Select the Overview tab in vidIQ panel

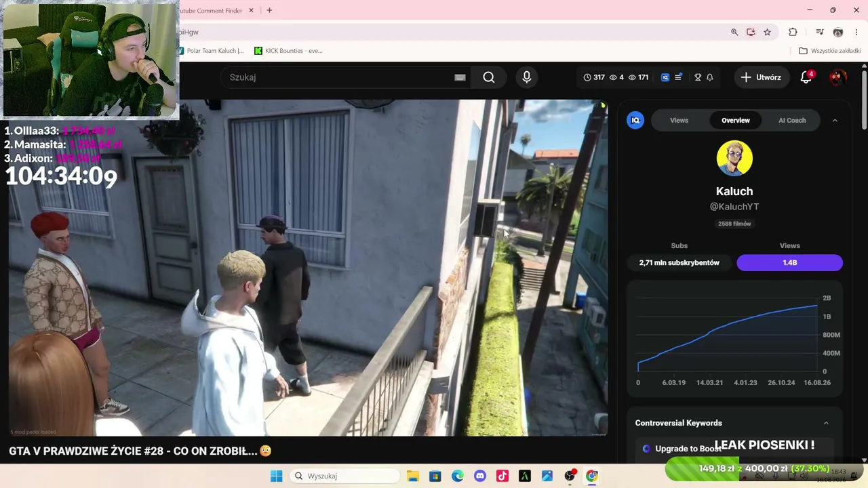click(x=735, y=121)
